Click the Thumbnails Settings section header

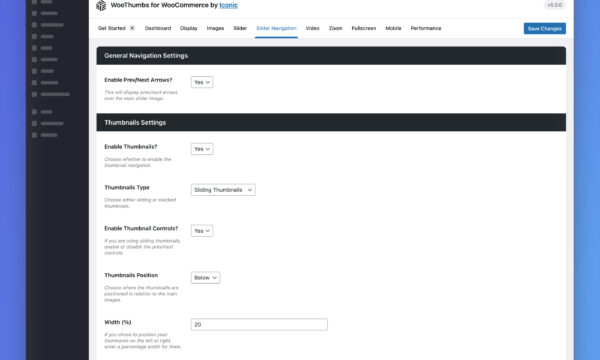tap(331, 122)
